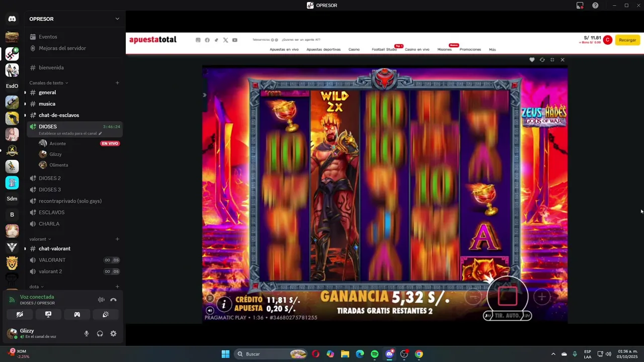Open the musica text channel

[74, 104]
